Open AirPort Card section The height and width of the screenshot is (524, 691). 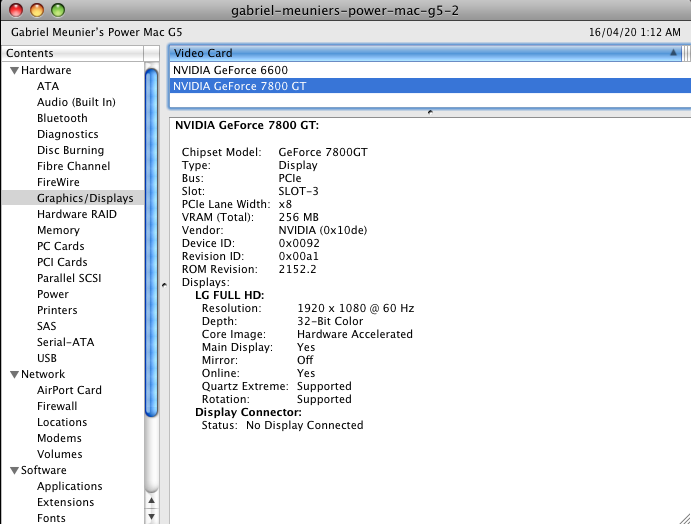pyautogui.click(x=69, y=390)
